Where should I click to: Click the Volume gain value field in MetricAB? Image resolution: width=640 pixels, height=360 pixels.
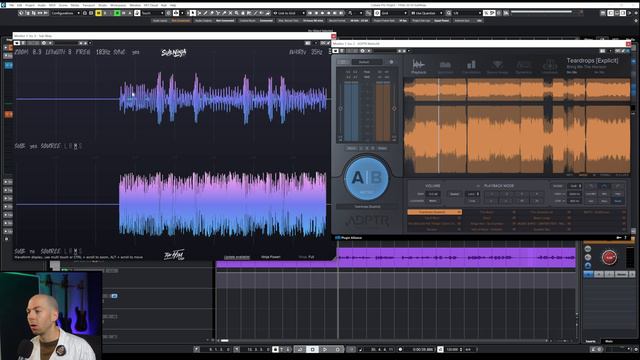click(433, 194)
